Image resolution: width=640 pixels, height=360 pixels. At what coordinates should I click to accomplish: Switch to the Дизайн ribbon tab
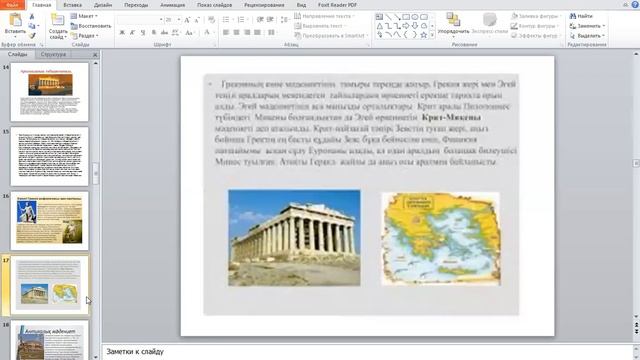click(x=103, y=5)
